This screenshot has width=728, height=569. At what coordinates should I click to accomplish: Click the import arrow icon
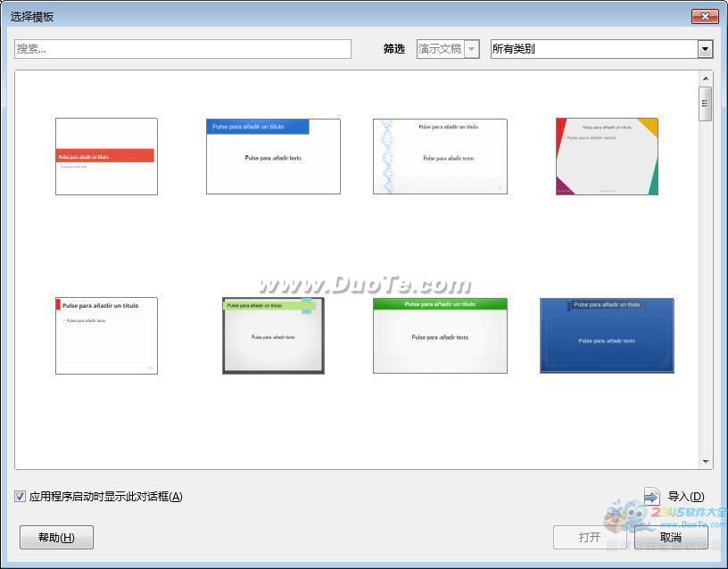651,497
